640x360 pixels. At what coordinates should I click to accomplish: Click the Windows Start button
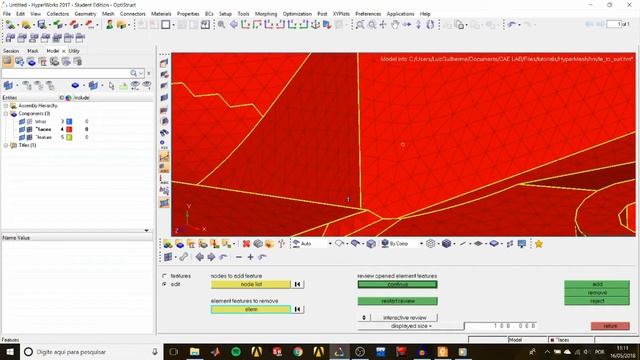10,351
